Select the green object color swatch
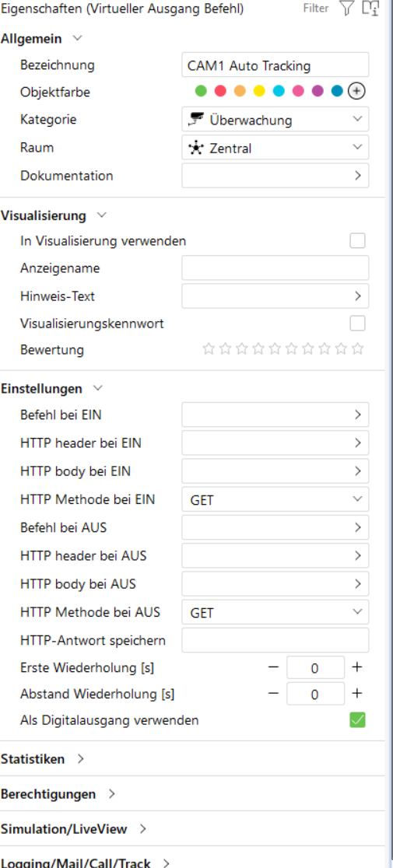The image size is (393, 868). [x=201, y=91]
